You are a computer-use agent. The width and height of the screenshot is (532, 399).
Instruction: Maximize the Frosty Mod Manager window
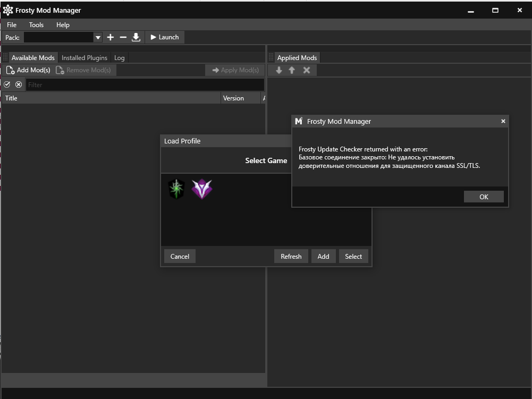coord(495,11)
